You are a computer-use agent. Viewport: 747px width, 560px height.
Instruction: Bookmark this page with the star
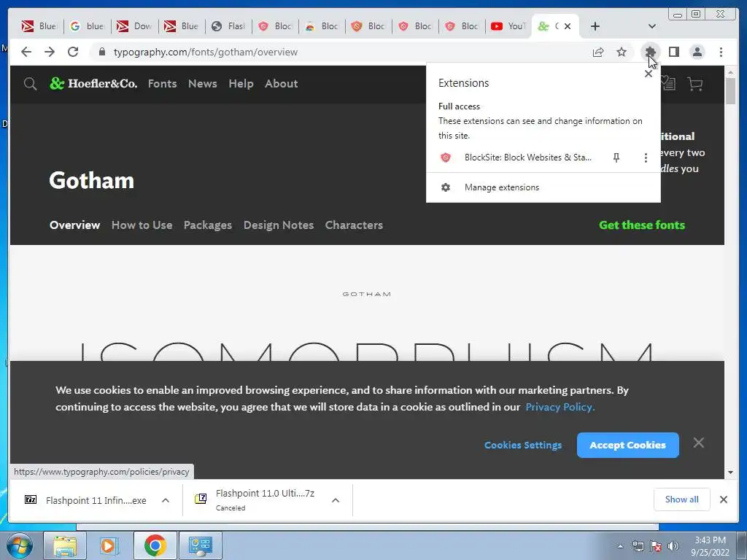coord(622,52)
